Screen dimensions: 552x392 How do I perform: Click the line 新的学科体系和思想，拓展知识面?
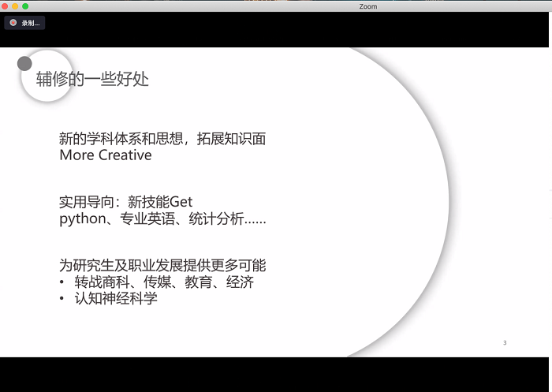[162, 139]
